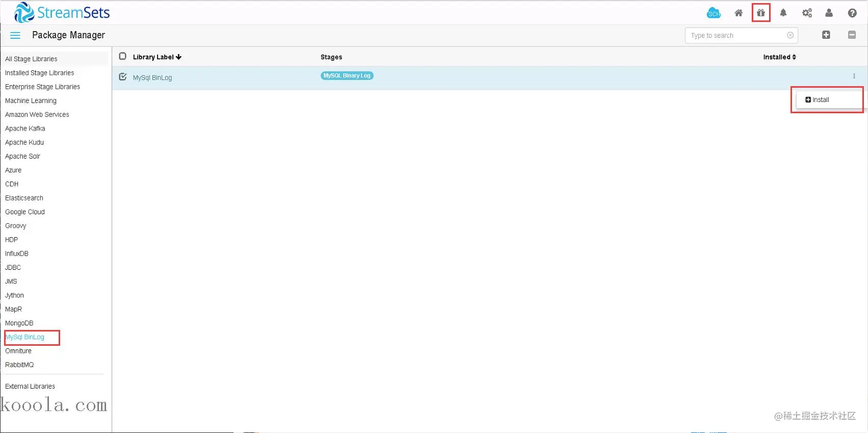Select Apache Kudu category
The width and height of the screenshot is (868, 433).
coord(24,142)
